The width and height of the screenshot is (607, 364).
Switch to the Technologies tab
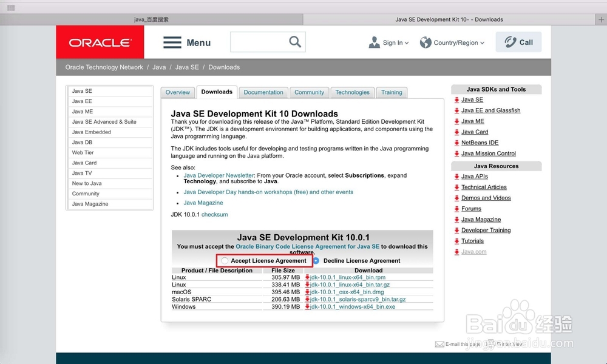click(x=352, y=92)
